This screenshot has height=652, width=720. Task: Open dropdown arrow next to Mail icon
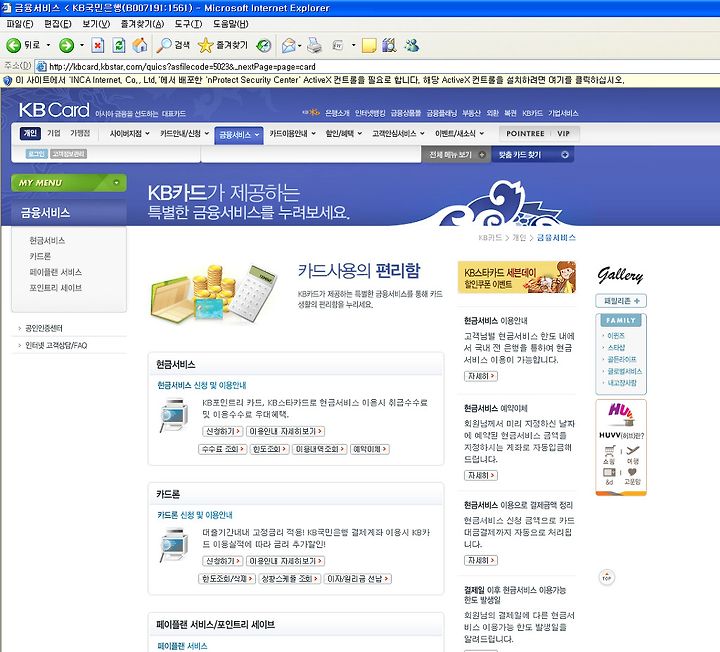coord(300,45)
